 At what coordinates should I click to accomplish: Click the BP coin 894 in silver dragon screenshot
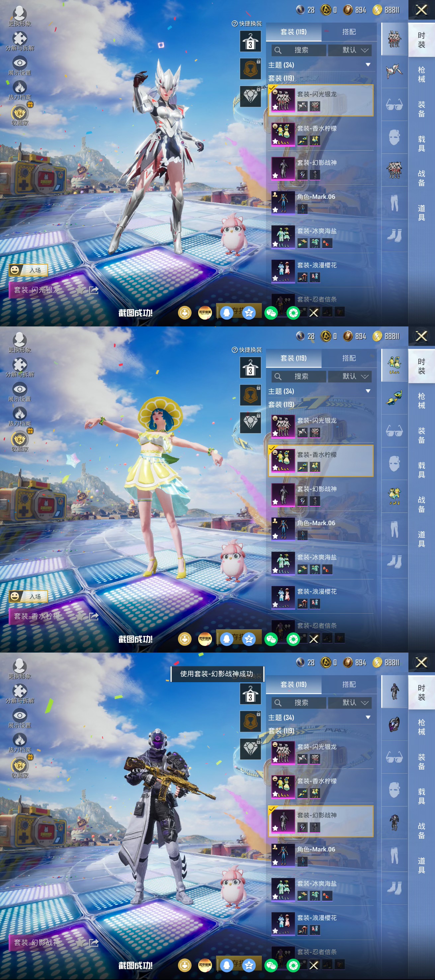click(x=354, y=10)
